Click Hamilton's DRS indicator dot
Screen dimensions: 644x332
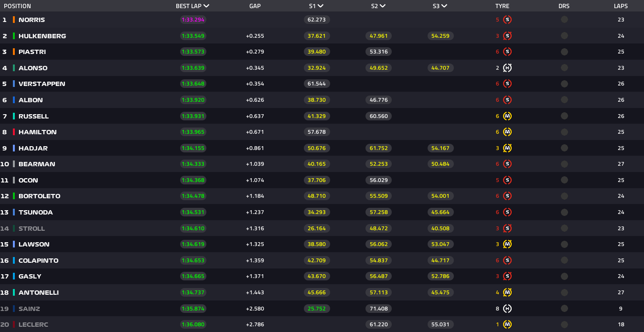point(564,132)
